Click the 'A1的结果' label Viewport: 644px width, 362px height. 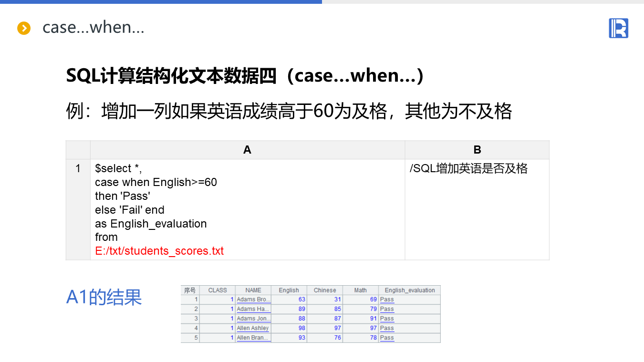tap(104, 297)
